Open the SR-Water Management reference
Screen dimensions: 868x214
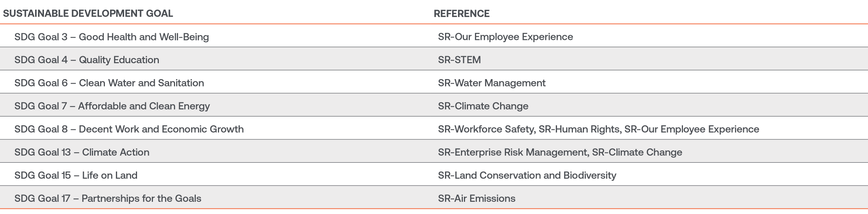click(492, 83)
